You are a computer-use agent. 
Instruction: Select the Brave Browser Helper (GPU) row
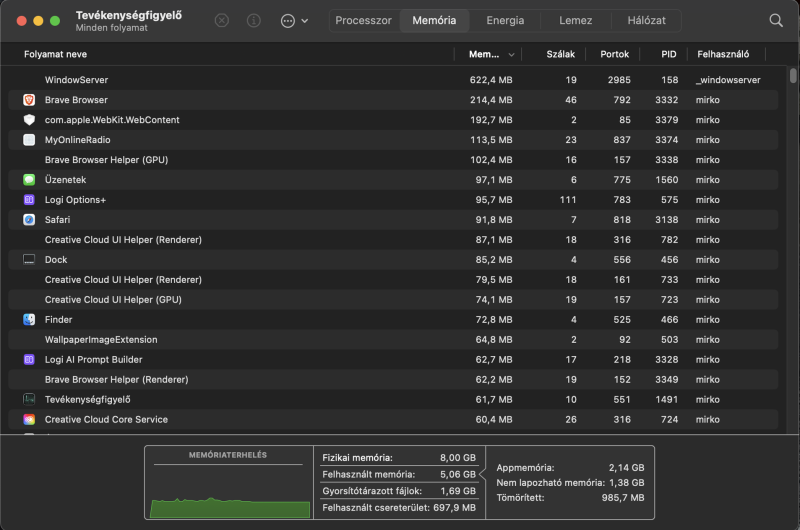point(393,160)
